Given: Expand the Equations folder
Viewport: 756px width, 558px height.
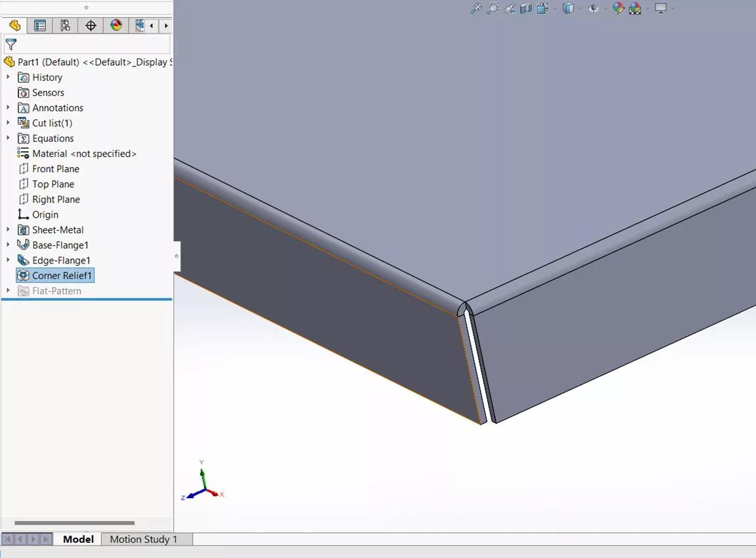Looking at the screenshot, I should tap(8, 139).
